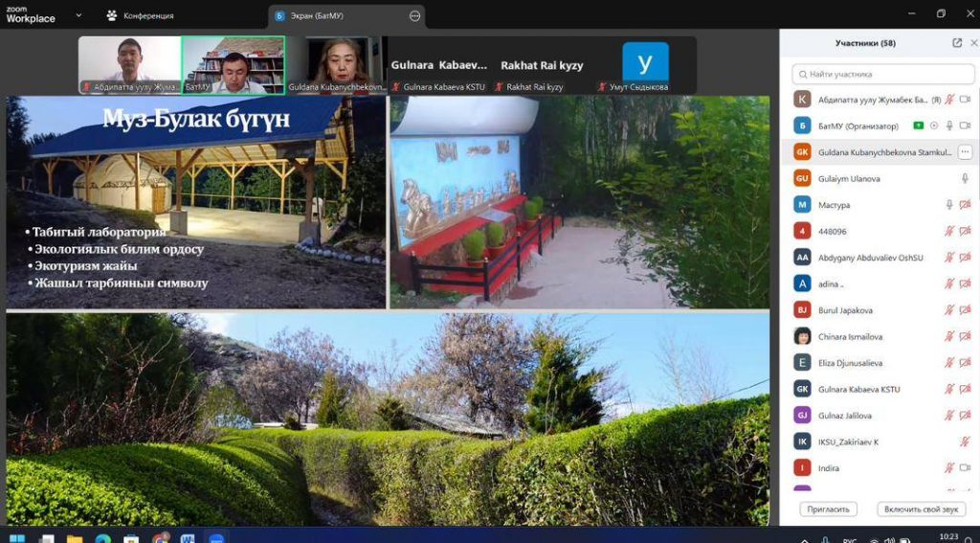The image size is (980, 543).
Task: Click Включить свой звук button
Action: [x=920, y=509]
